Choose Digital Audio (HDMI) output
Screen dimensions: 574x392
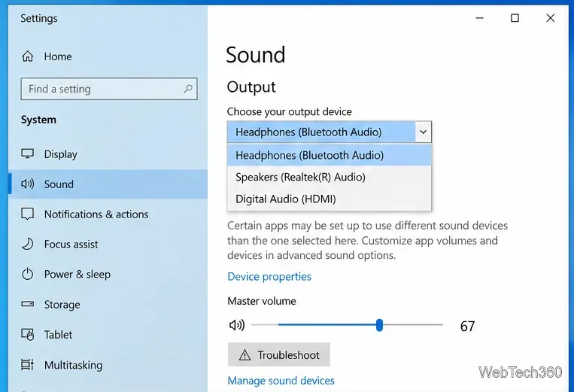pyautogui.click(x=329, y=199)
